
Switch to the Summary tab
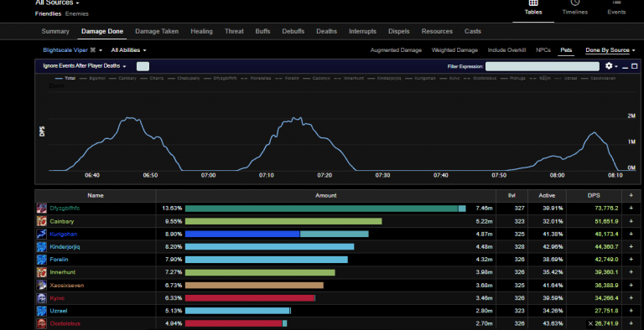click(x=55, y=31)
